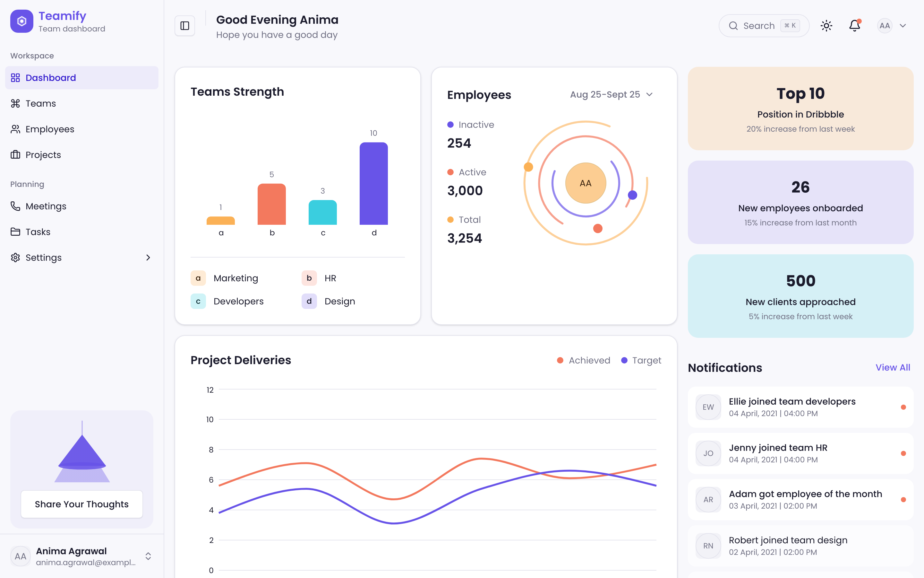This screenshot has width=924, height=578.
Task: Open the Aug 25-Sept 25 date dropdown
Action: (611, 94)
